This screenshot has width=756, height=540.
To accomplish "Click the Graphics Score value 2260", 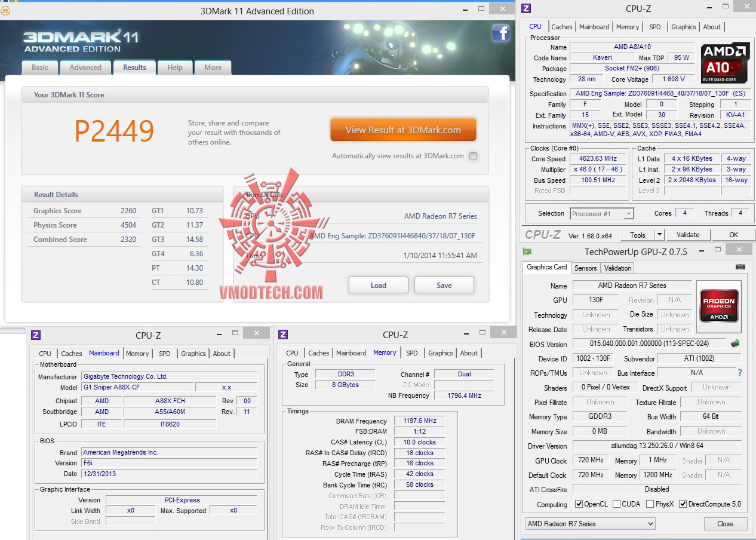I will click(128, 211).
